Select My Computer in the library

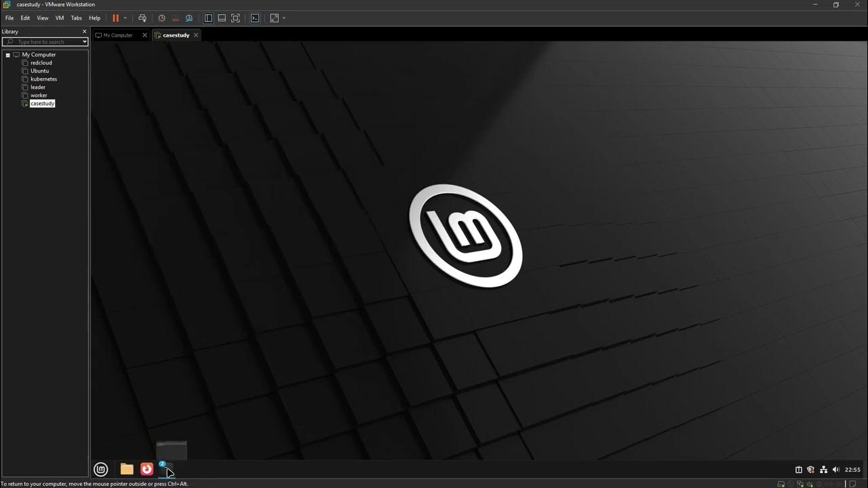[39, 55]
